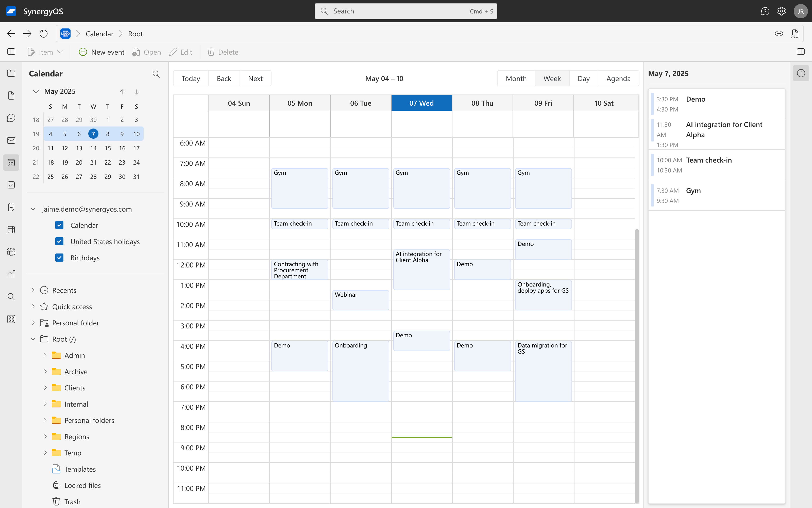This screenshot has height=508, width=812.
Task: Open Apps icon in left rail
Action: 11,319
